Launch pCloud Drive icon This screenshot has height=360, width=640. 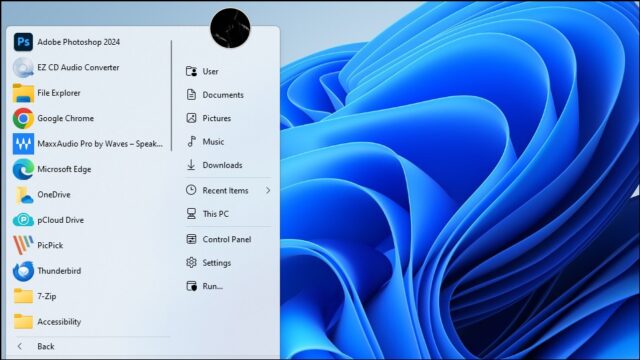click(23, 220)
